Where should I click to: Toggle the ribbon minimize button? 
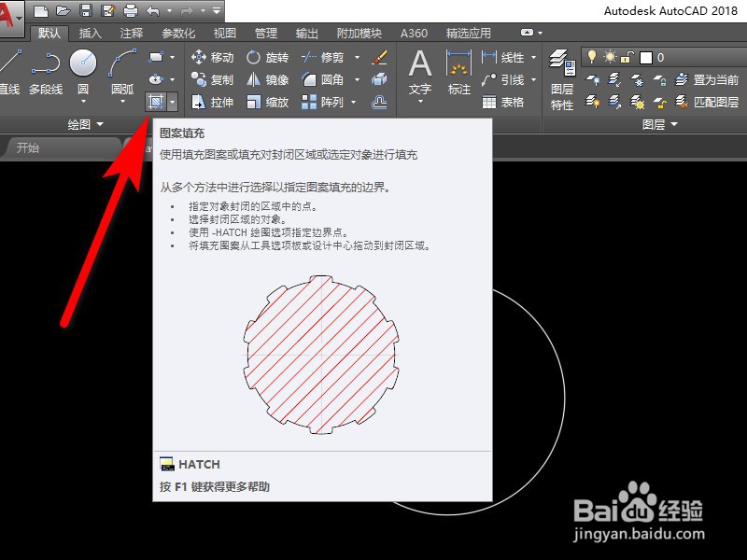click(527, 33)
